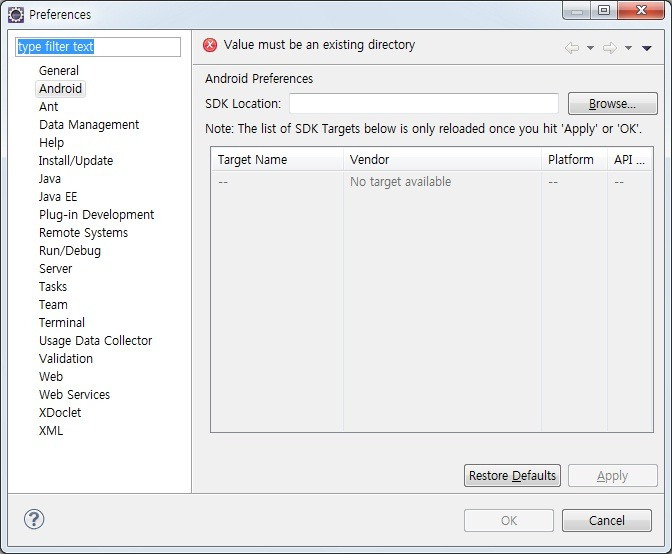Click the red error icon
This screenshot has height=554, width=672.
210,45
